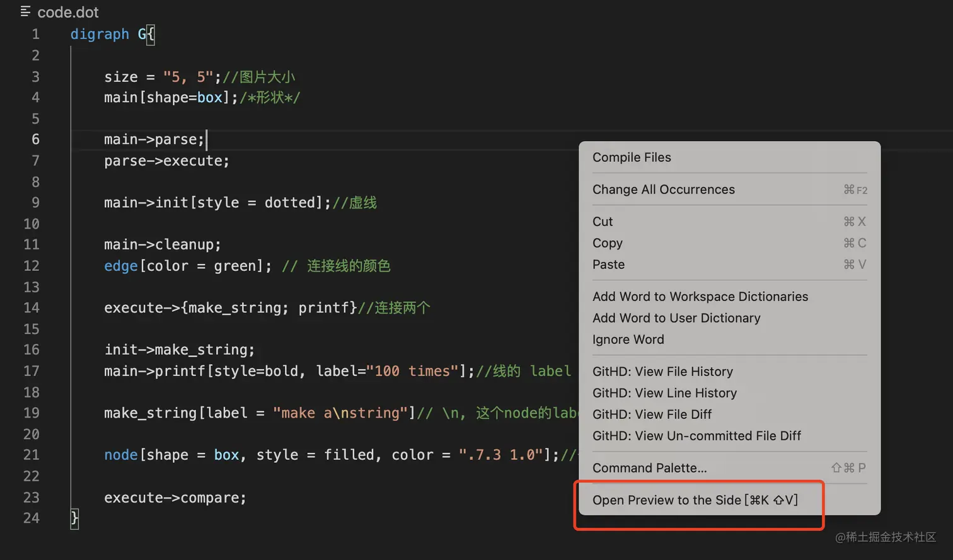The height and width of the screenshot is (560, 953).
Task: Click line number 6 in the gutter
Action: tap(36, 139)
